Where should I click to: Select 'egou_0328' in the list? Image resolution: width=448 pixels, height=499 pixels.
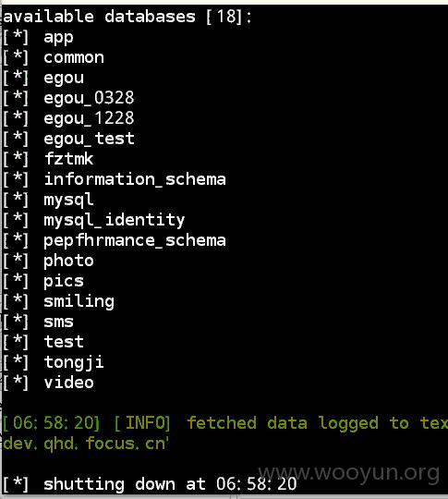89,99
